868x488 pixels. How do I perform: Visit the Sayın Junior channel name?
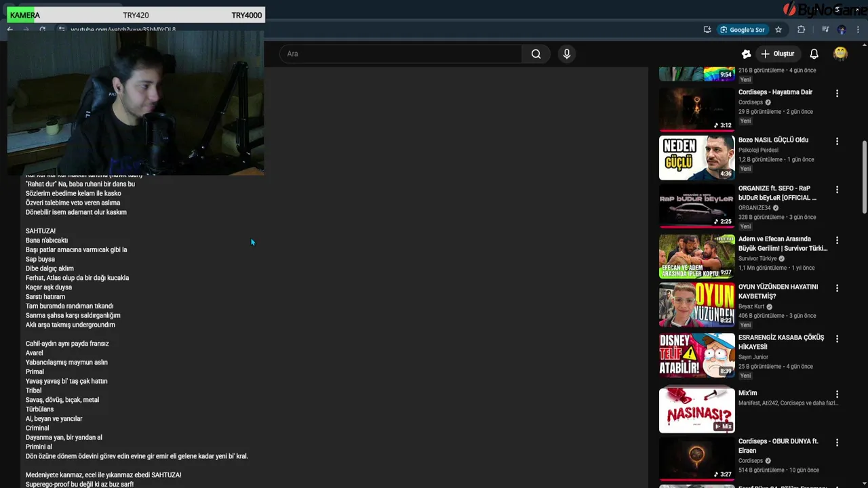(x=753, y=357)
